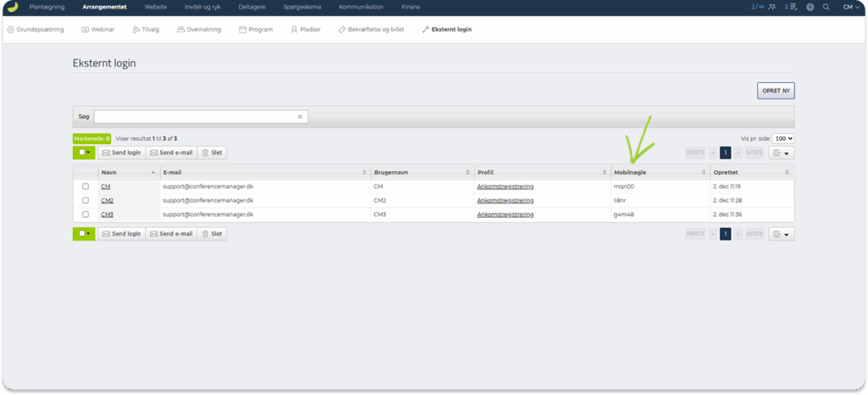
Task: Click the search magnifier icon in header
Action: (x=826, y=7)
